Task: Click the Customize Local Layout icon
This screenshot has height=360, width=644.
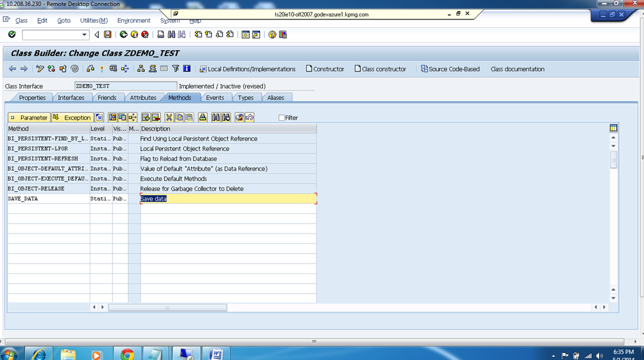Action: click(x=283, y=34)
